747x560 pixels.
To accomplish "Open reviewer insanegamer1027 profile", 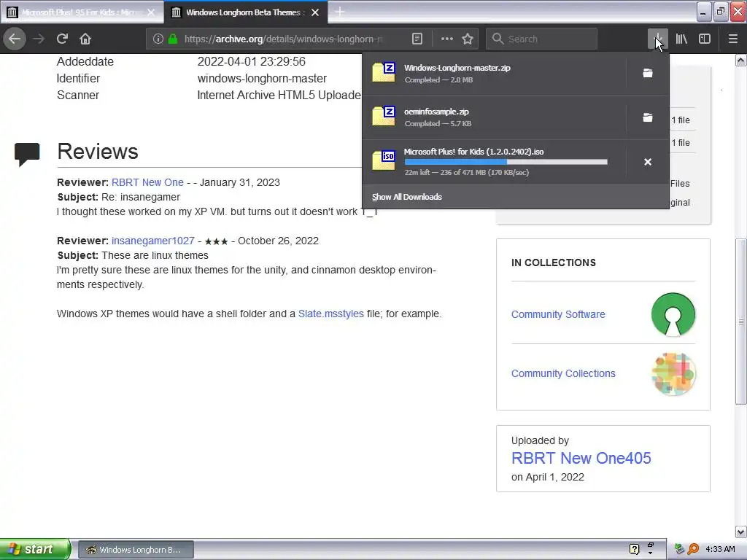I will (x=153, y=241).
